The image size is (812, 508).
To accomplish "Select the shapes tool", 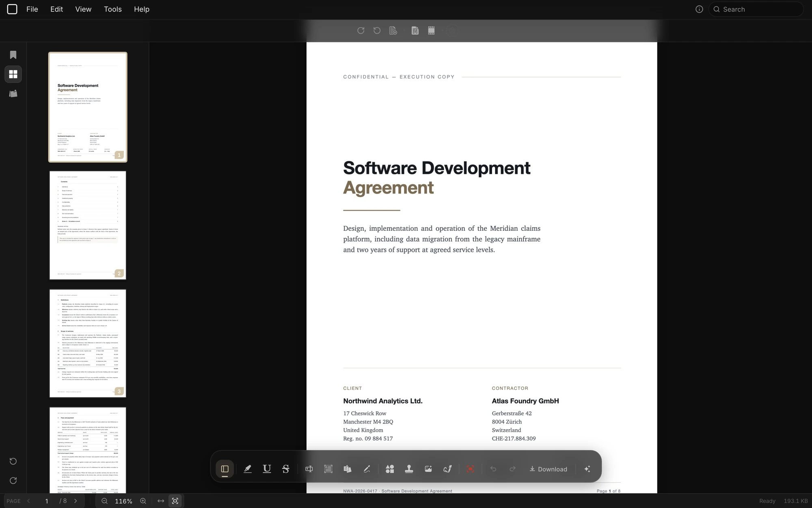I will 390,469.
